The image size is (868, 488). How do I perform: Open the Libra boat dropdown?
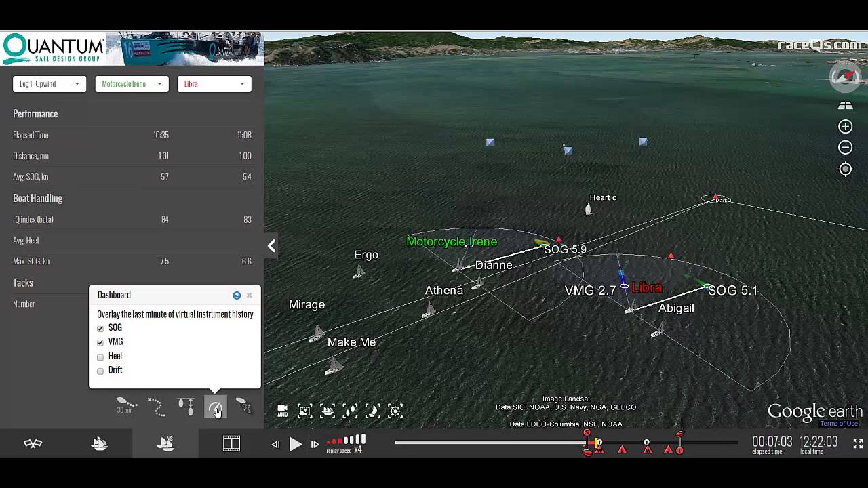(214, 84)
